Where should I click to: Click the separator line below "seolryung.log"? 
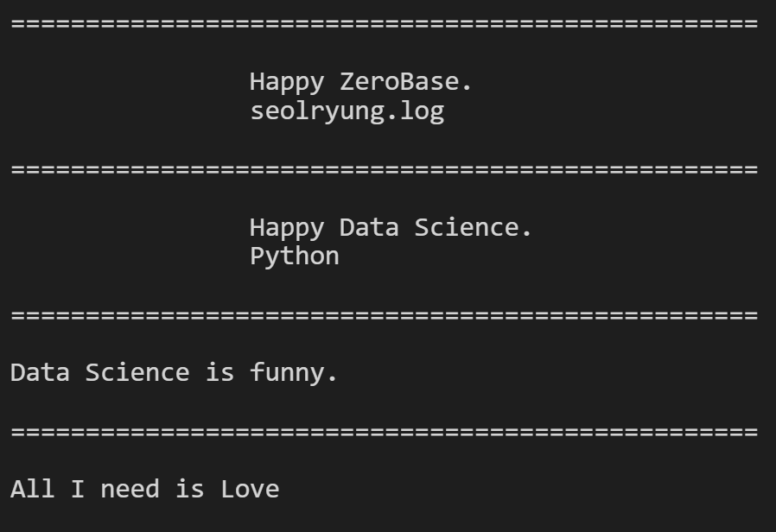[384, 169]
